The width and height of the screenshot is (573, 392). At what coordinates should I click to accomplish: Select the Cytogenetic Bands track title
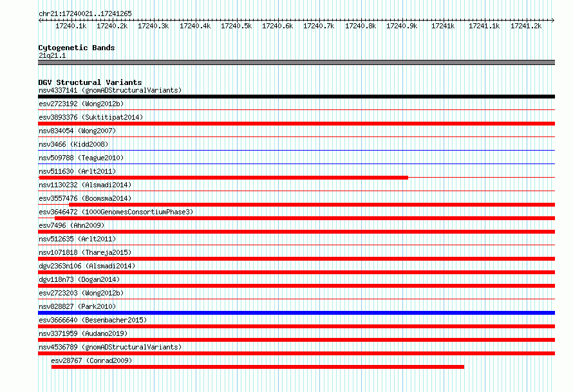pyautogui.click(x=77, y=48)
